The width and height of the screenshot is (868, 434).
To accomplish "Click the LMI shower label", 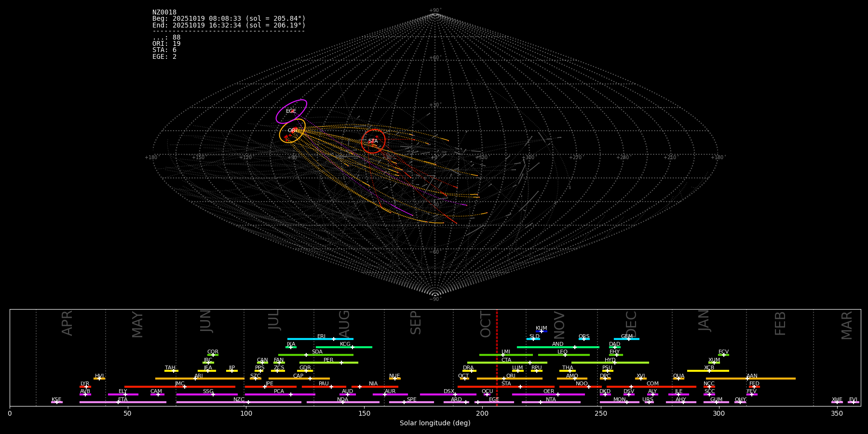I will click(506, 352).
